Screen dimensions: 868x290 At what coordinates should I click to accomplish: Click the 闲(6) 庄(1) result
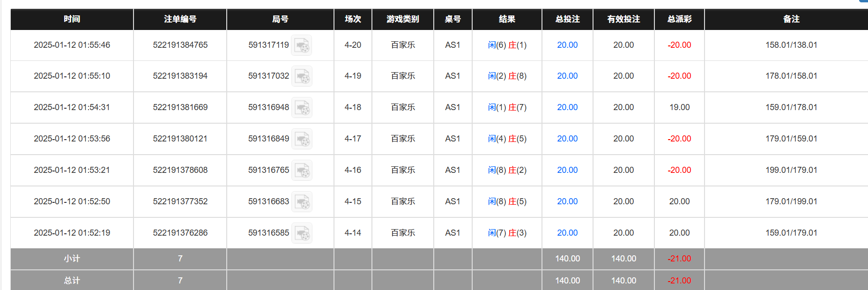507,45
